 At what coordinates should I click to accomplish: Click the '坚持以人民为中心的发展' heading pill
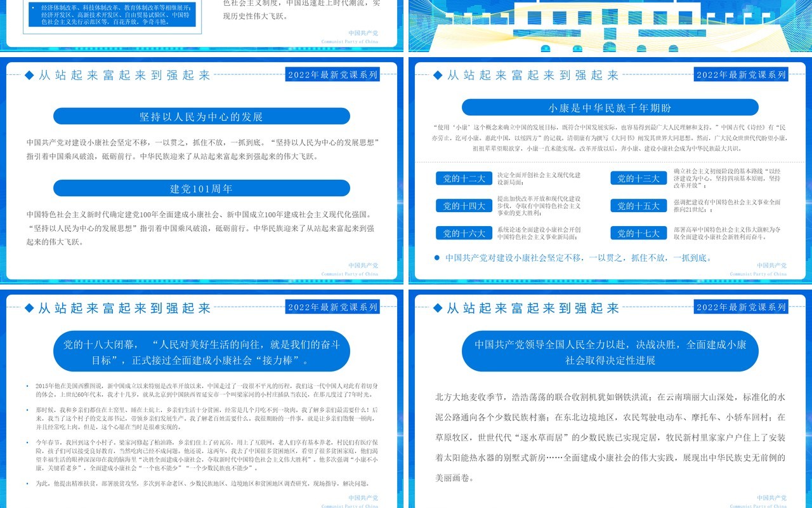click(x=201, y=116)
